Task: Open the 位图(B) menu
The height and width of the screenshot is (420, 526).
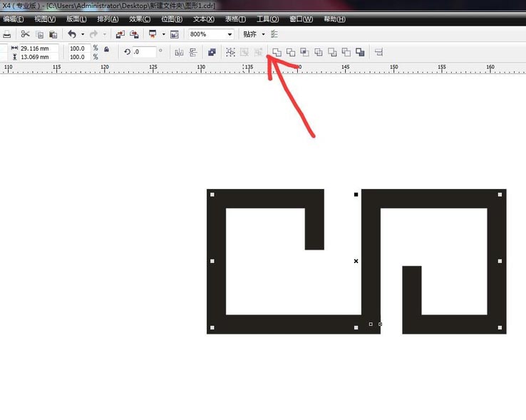Action: [x=172, y=19]
